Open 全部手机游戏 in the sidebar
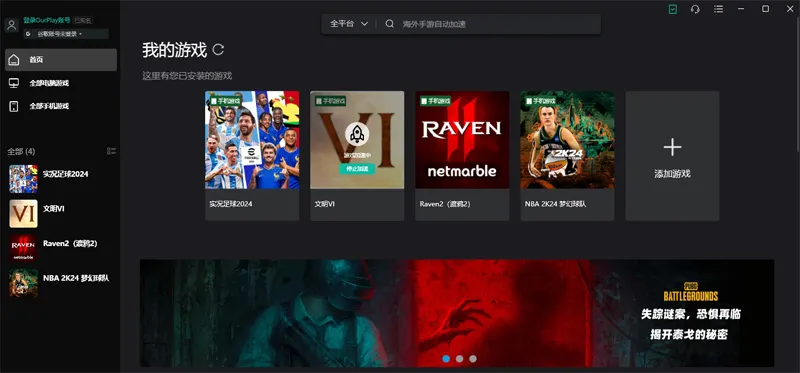 (61, 106)
